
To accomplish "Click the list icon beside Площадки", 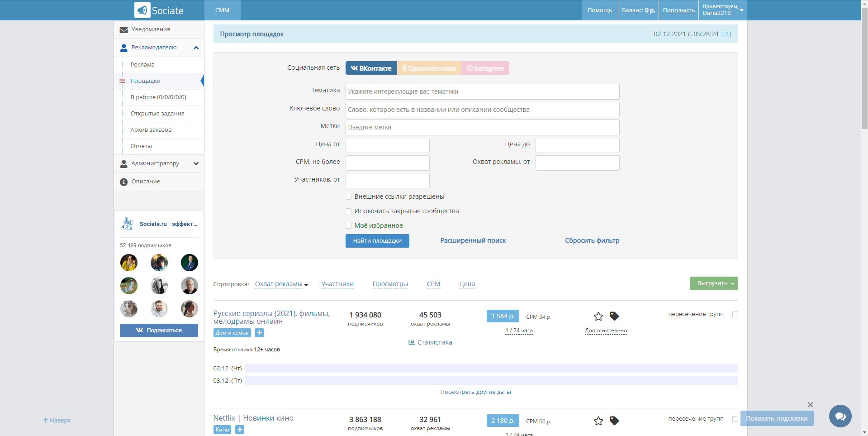I will [122, 81].
